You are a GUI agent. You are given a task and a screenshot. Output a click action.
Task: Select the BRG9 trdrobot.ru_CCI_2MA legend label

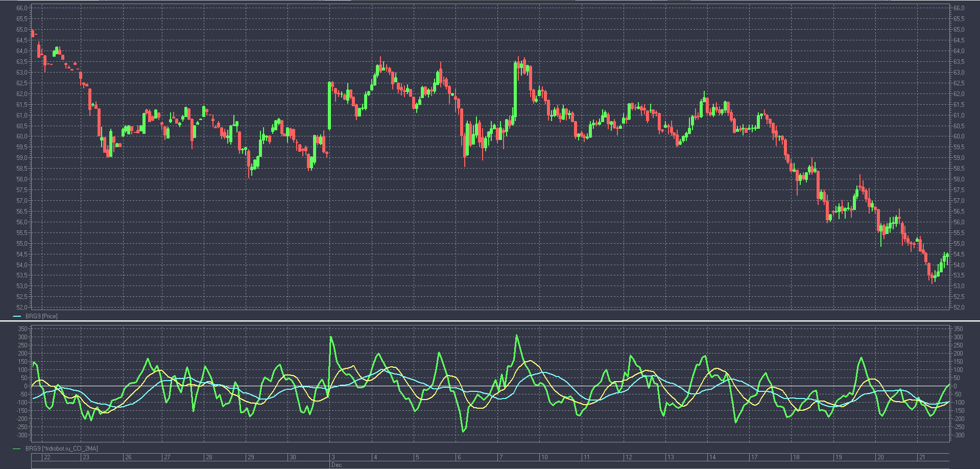(x=61, y=449)
